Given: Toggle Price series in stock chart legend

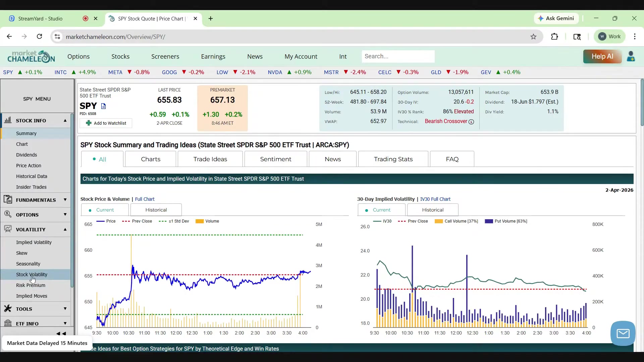Looking at the screenshot, I should point(106,221).
